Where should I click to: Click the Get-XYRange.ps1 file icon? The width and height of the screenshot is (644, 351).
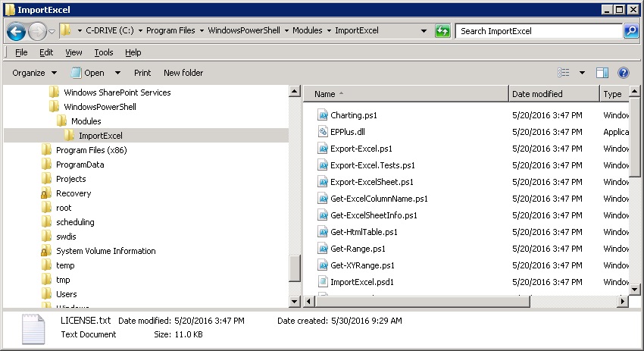point(323,265)
